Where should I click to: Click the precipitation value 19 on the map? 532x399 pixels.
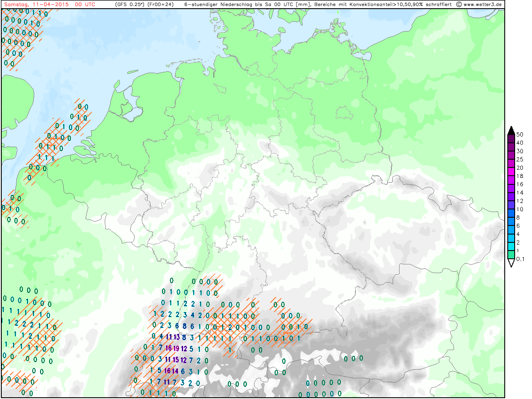(176, 348)
